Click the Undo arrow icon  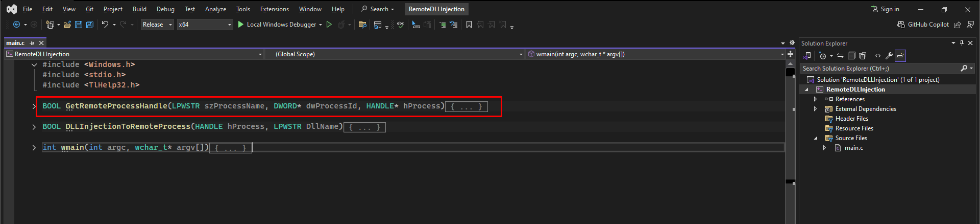[x=105, y=25]
